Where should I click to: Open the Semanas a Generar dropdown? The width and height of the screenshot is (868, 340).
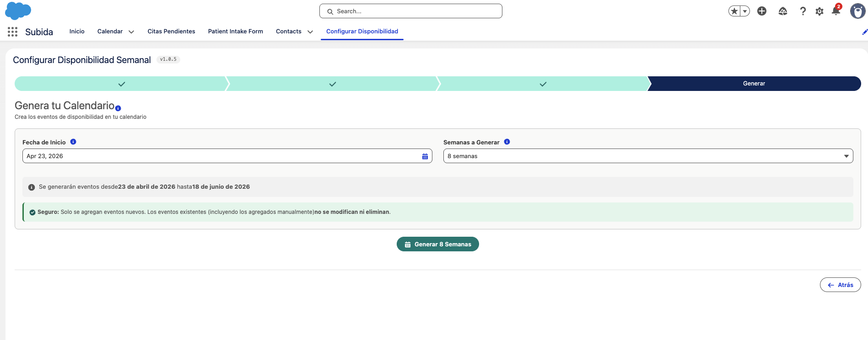point(648,156)
